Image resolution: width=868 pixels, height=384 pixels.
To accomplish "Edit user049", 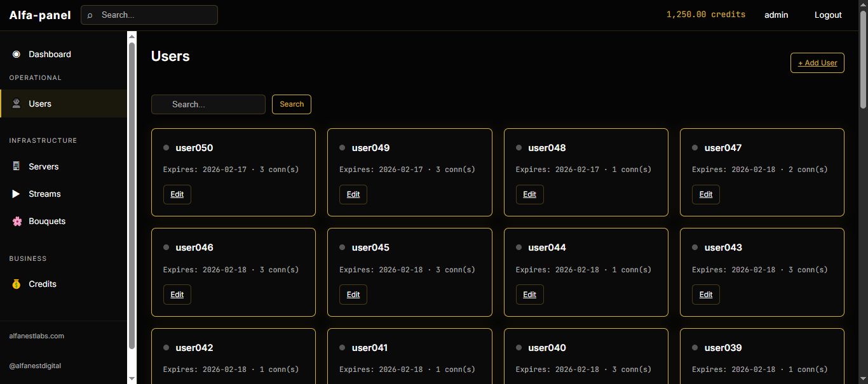I will point(353,194).
